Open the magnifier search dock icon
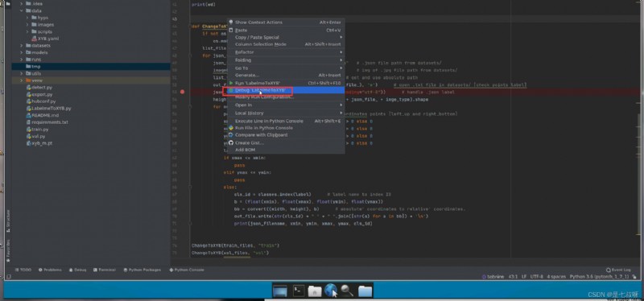 click(x=347, y=291)
